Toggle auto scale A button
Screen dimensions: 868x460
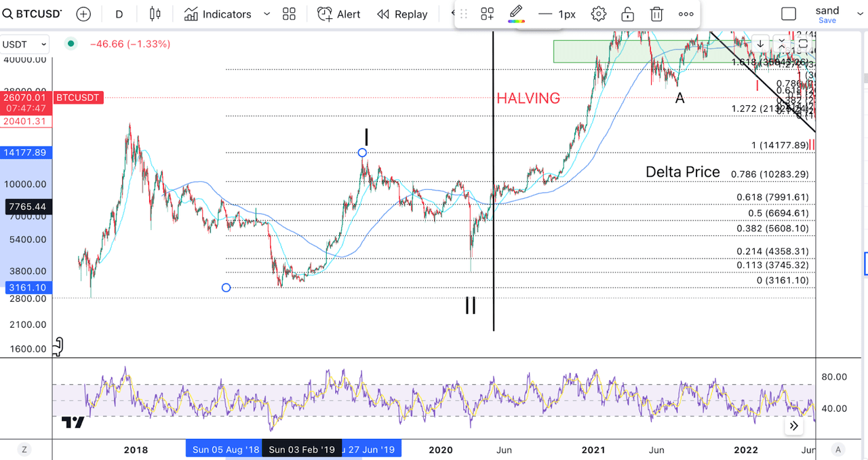click(838, 449)
